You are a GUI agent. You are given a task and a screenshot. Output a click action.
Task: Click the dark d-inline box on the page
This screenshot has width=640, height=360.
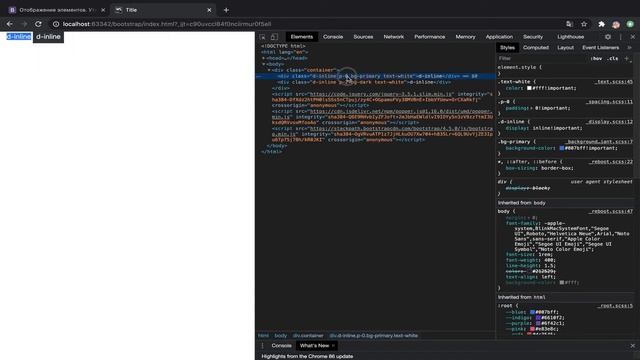pyautogui.click(x=48, y=37)
